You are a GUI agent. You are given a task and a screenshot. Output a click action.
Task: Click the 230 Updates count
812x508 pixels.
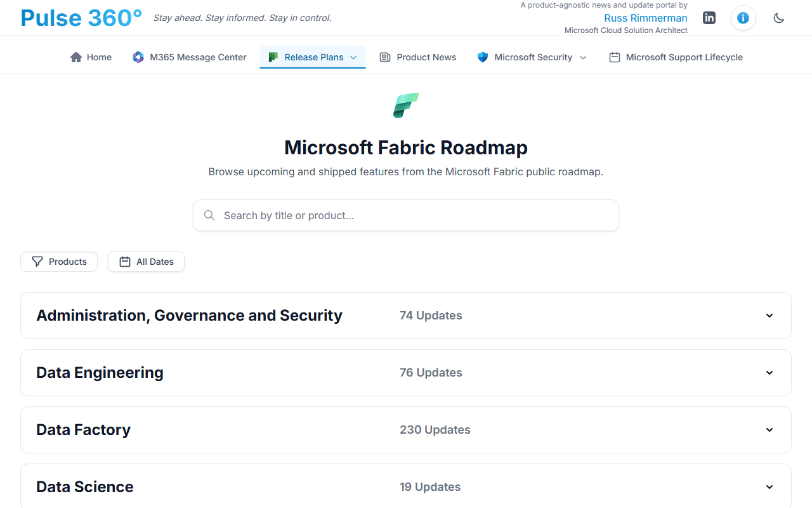tap(435, 430)
